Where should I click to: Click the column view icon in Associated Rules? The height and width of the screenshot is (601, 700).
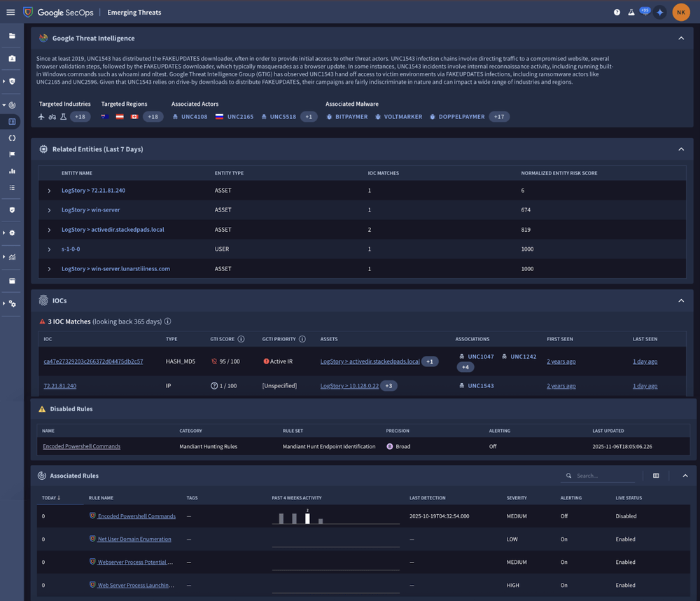[x=656, y=476]
